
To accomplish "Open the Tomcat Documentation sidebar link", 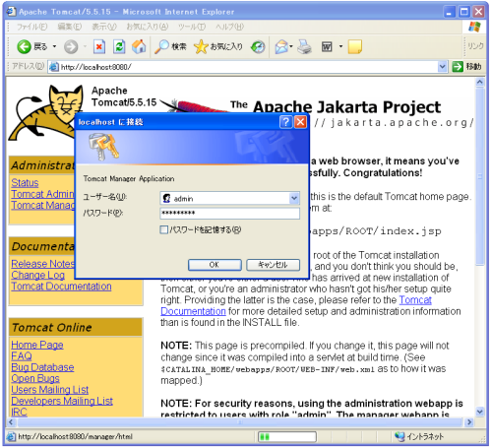I will click(x=61, y=287).
